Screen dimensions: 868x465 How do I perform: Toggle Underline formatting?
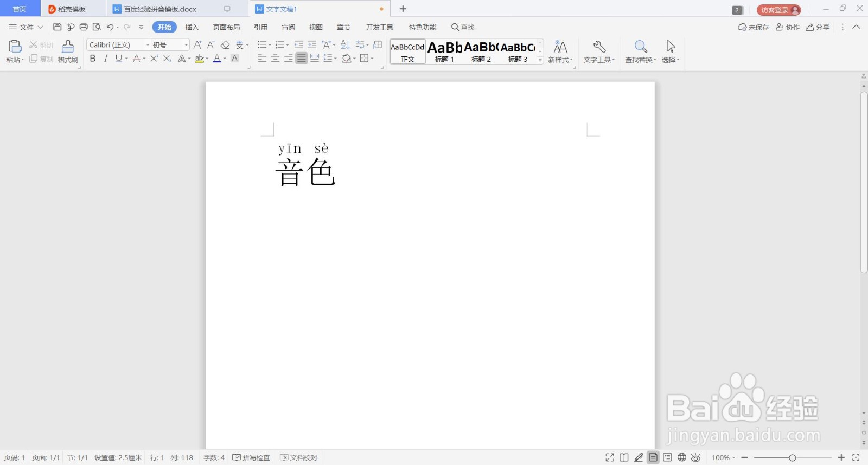click(x=118, y=59)
